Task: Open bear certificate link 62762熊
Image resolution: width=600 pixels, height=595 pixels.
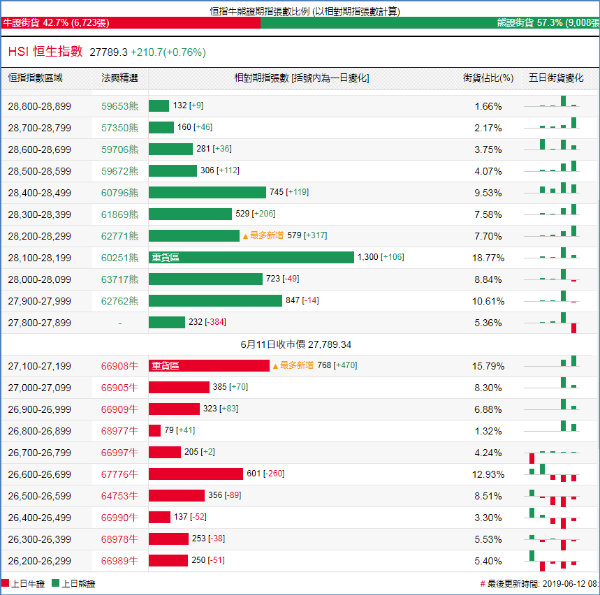Action: [119, 301]
